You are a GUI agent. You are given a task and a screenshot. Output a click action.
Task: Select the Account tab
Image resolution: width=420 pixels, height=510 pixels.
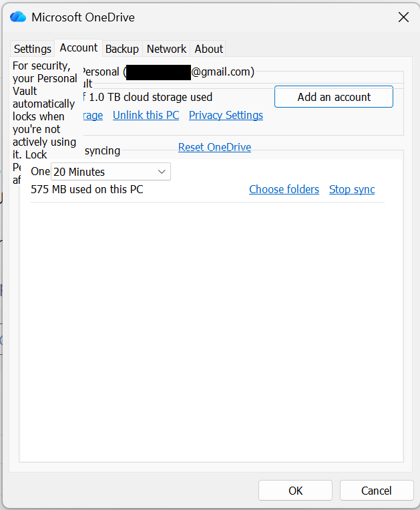click(x=79, y=48)
